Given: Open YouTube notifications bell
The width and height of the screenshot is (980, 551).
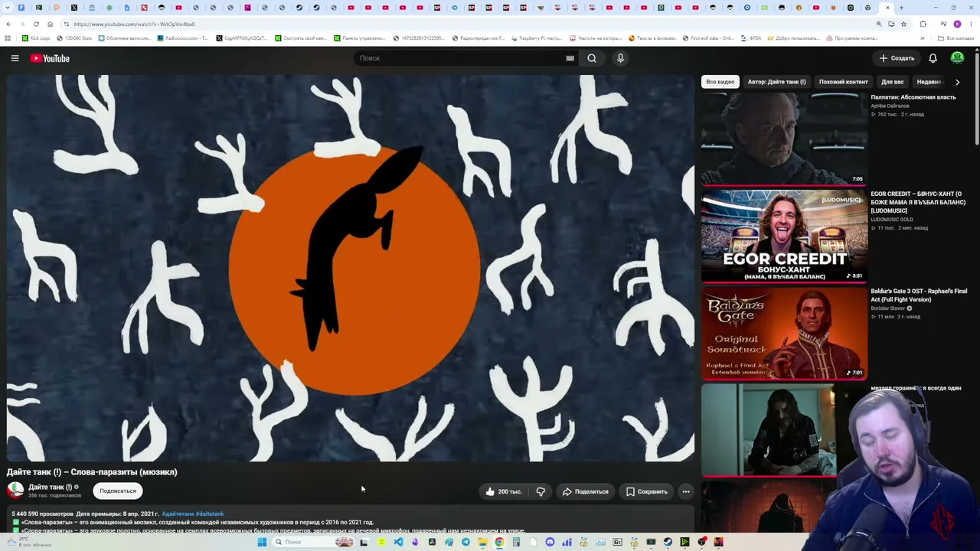Looking at the screenshot, I should pos(933,58).
